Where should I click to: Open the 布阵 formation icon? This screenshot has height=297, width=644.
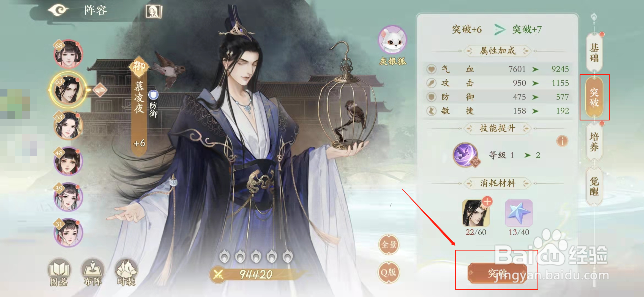pos(93,272)
